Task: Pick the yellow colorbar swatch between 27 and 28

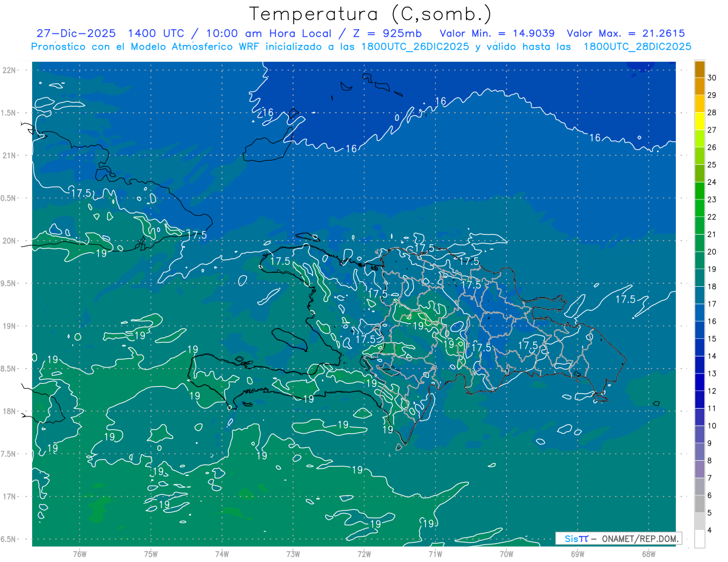Action: 699,122
